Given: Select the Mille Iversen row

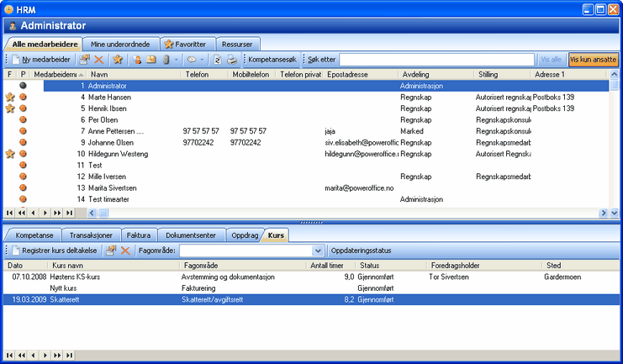Looking at the screenshot, I should (x=306, y=177).
